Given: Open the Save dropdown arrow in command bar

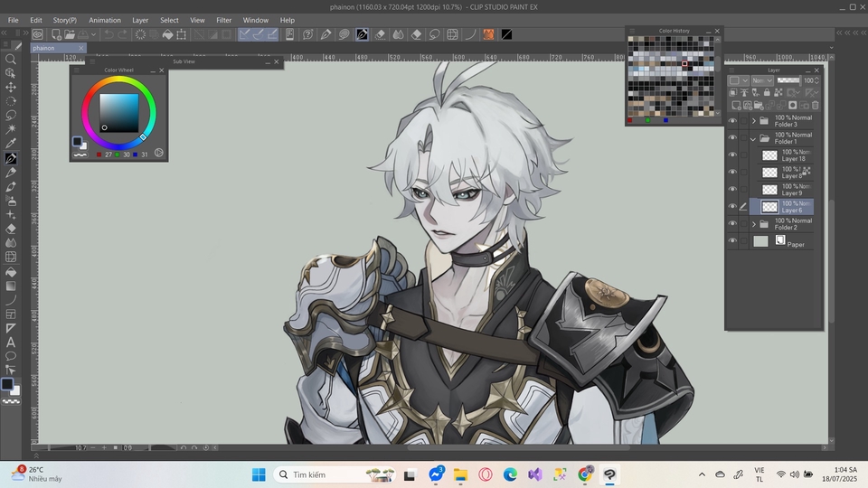Looking at the screenshot, I should [x=93, y=34].
